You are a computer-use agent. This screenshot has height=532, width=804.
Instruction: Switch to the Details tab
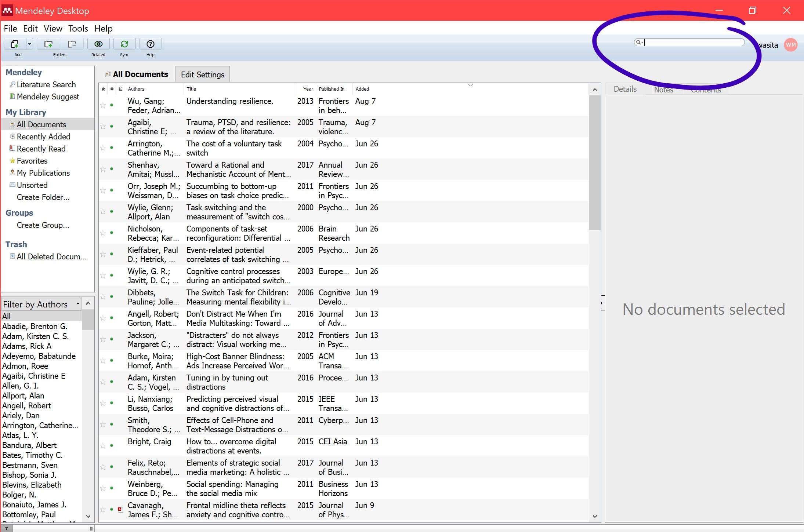pyautogui.click(x=625, y=89)
